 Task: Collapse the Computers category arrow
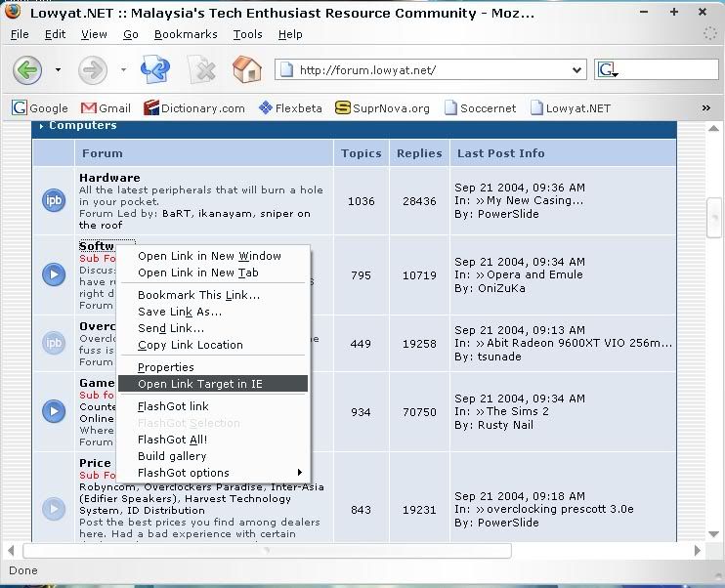(x=42, y=126)
